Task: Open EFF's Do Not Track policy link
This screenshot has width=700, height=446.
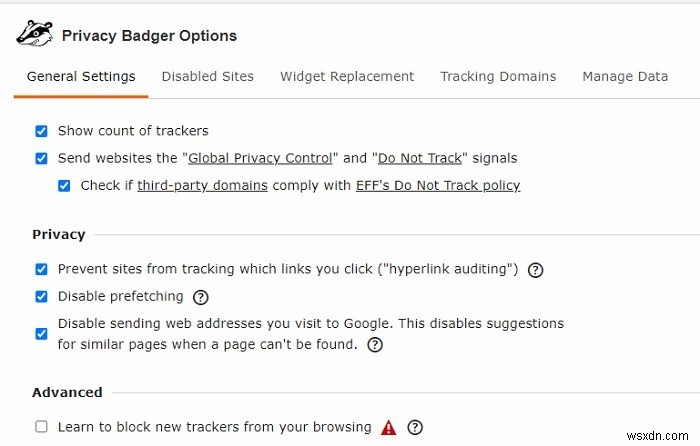Action: pyautogui.click(x=438, y=185)
